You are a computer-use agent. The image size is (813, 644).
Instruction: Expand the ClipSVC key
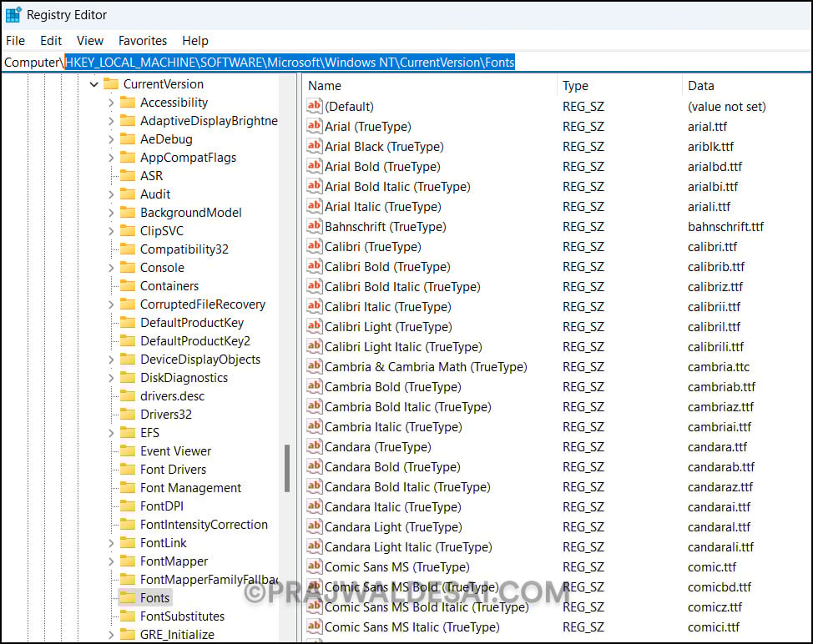coord(111,231)
